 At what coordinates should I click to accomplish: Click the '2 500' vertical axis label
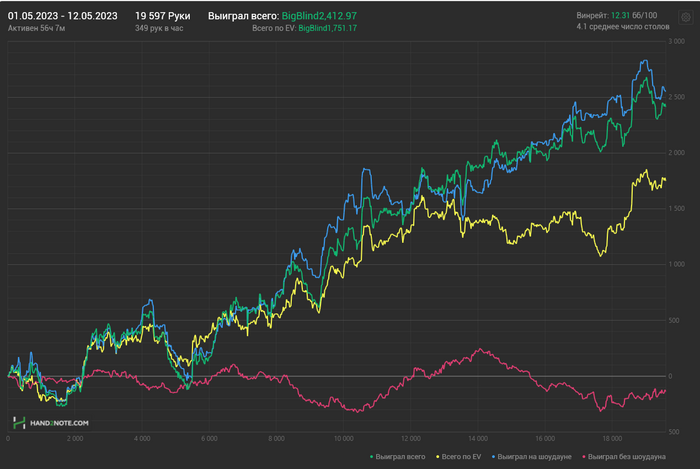(x=676, y=97)
